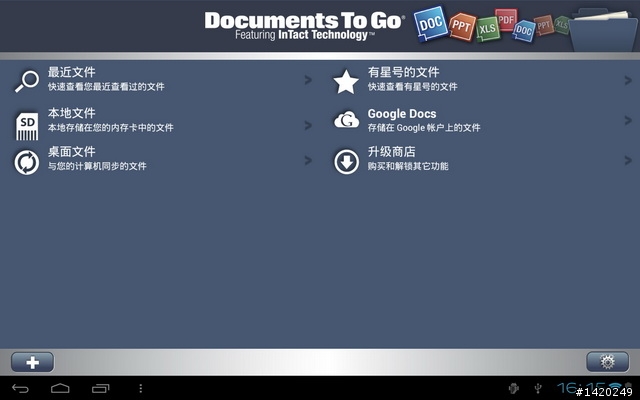Expand 升级商店 with its chevron arrow
640x400 pixels.
tap(628, 160)
